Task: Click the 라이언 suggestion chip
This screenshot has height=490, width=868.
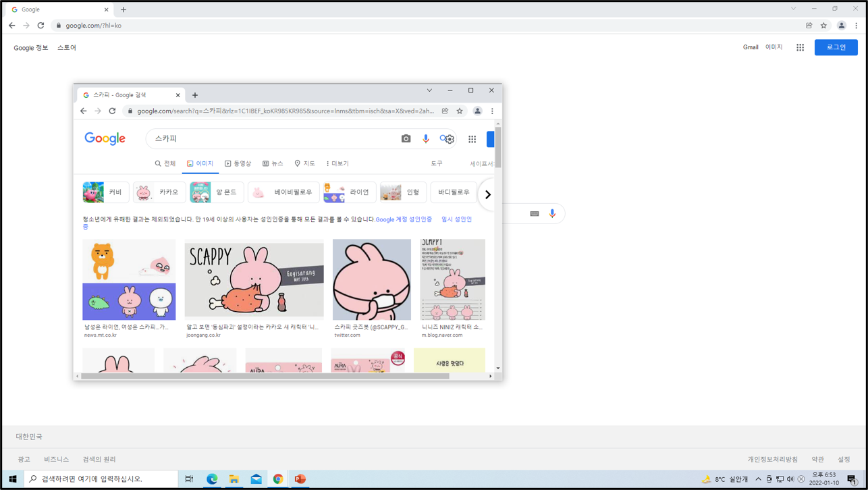Action: 349,192
